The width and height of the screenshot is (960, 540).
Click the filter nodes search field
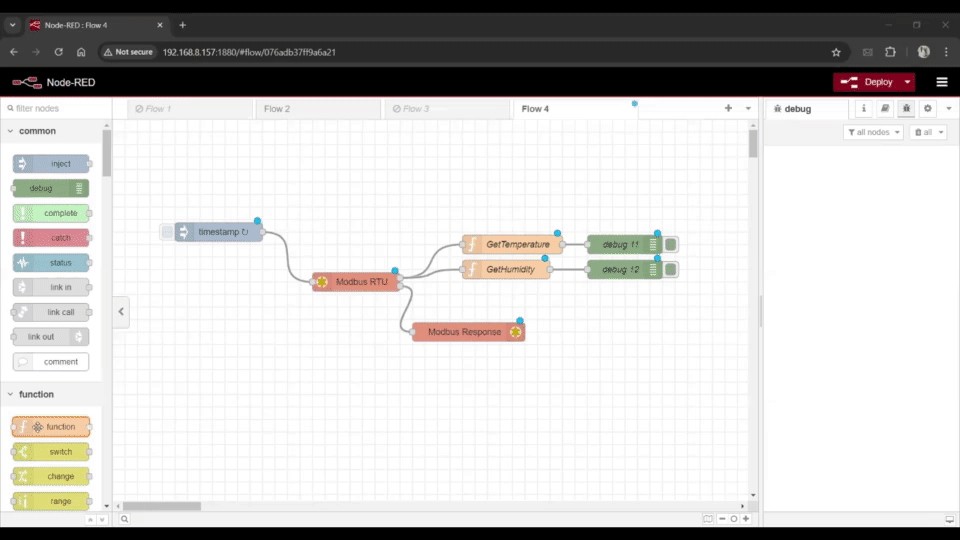[56, 108]
